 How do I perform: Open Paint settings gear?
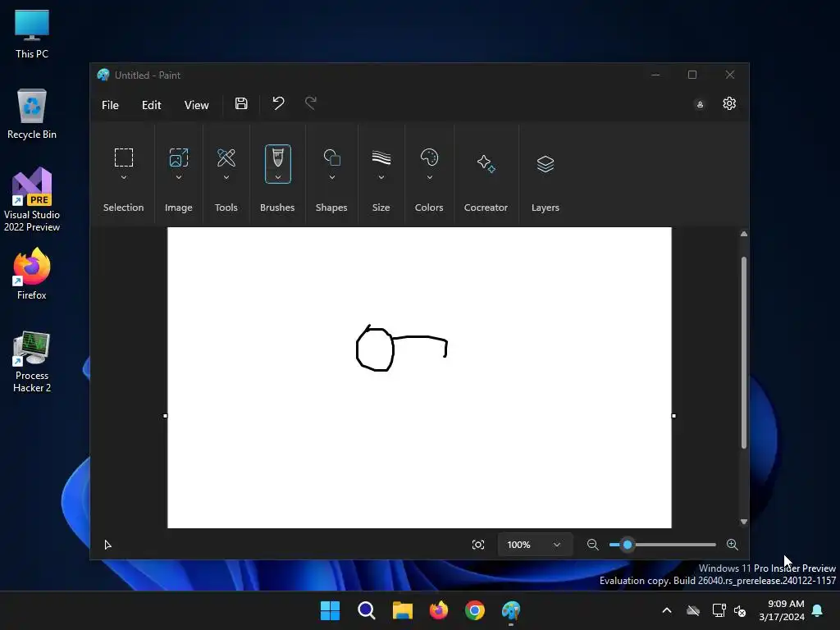click(729, 103)
